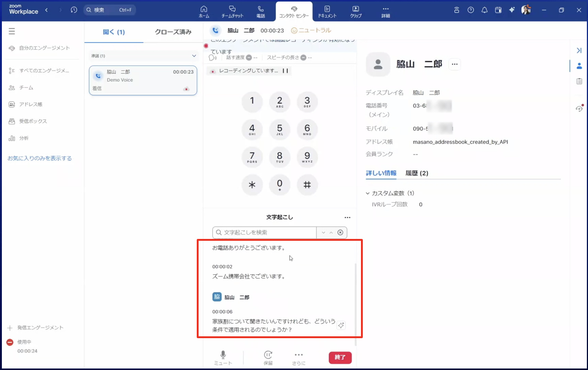Open チーム in the sidebar
Screen dimensions: 588x370
21,88
